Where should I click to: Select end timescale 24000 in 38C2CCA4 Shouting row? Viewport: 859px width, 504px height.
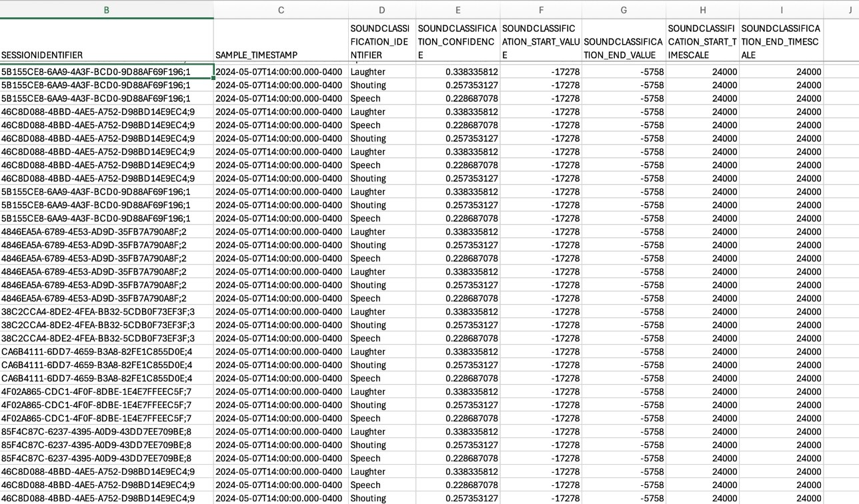(782, 325)
